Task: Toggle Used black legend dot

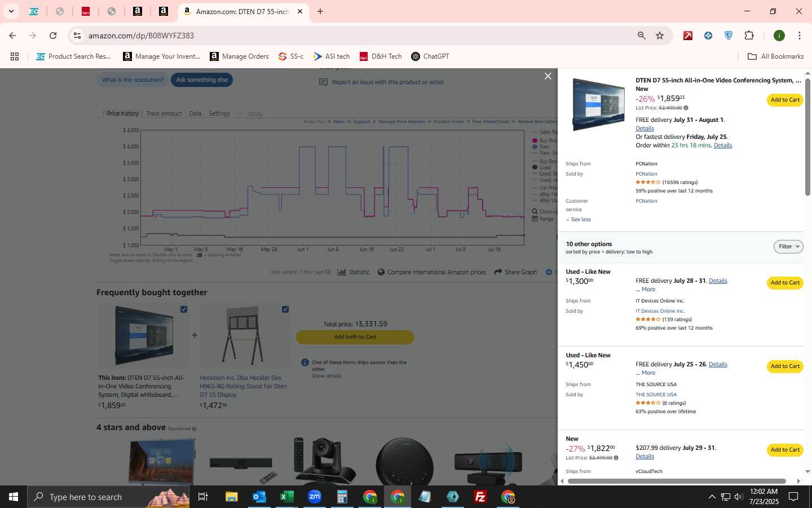Action: coord(535,168)
